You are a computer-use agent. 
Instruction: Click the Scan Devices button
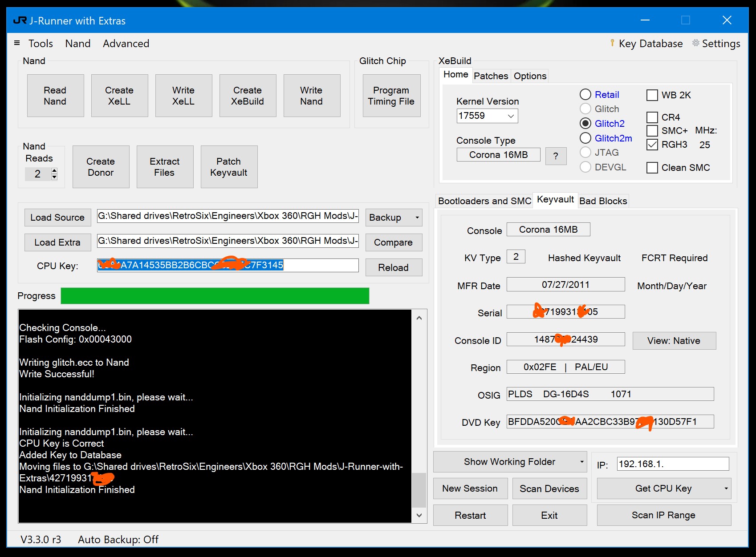click(549, 488)
